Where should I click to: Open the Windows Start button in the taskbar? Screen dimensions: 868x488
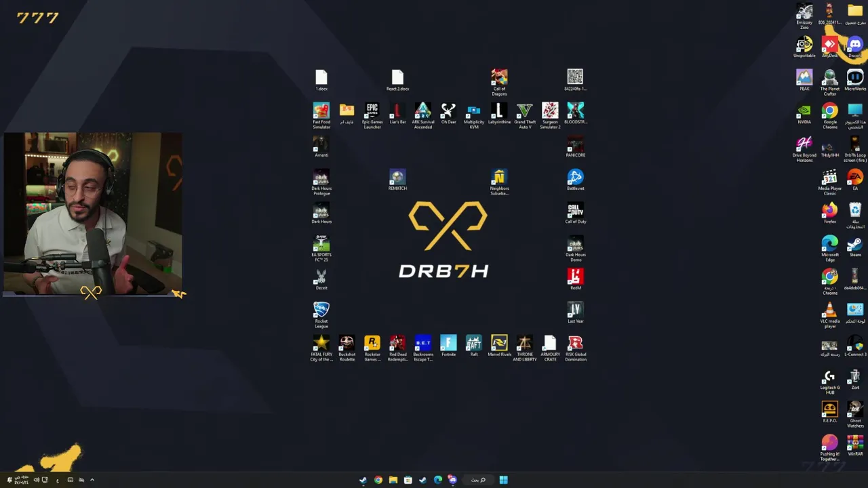pyautogui.click(x=503, y=480)
